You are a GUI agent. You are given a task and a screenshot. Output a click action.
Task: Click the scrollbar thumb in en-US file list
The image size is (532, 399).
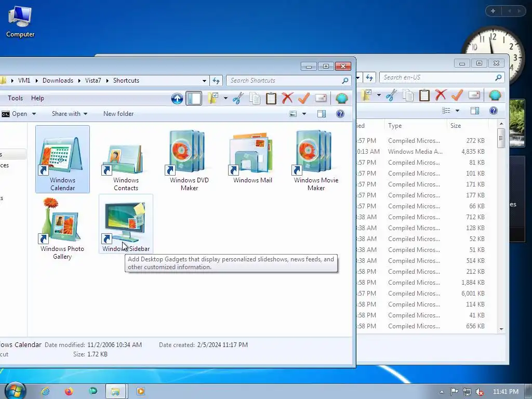[x=501, y=138]
